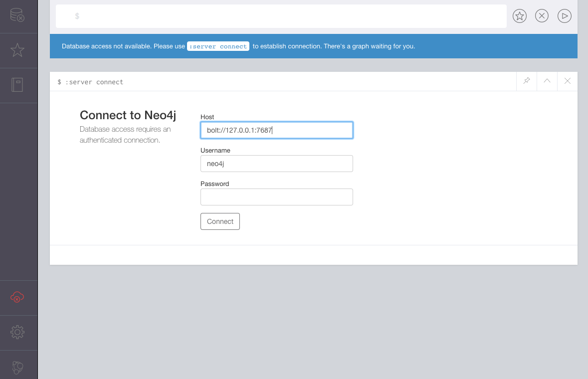Click the :server connect link in banner
588x379 pixels.
[x=218, y=46]
